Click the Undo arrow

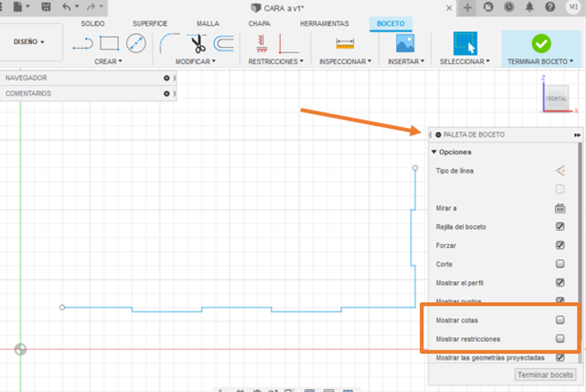click(67, 7)
